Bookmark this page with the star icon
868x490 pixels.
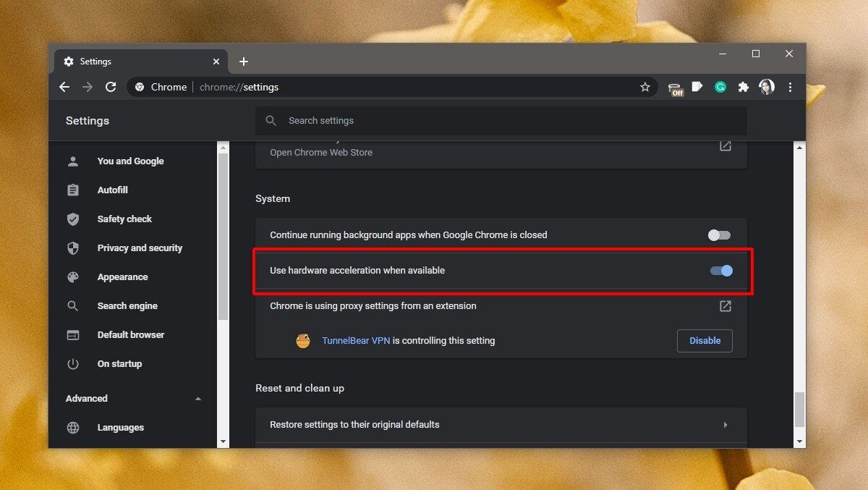click(x=645, y=87)
